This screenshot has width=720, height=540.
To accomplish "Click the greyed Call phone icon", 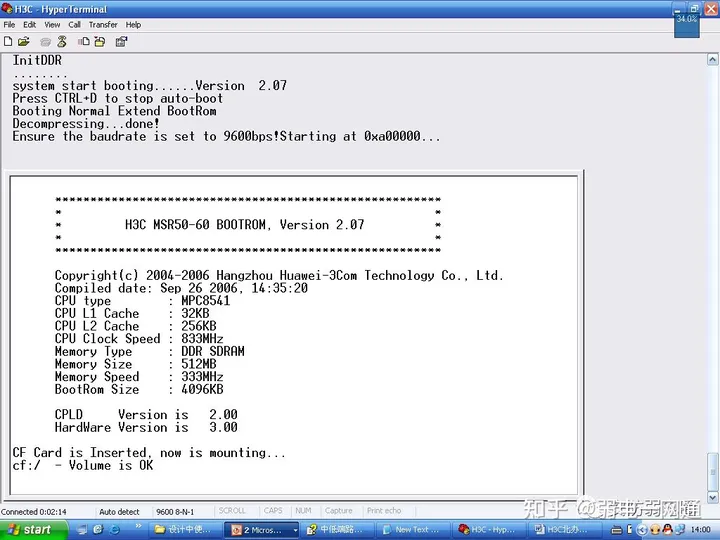I will (x=45, y=42).
